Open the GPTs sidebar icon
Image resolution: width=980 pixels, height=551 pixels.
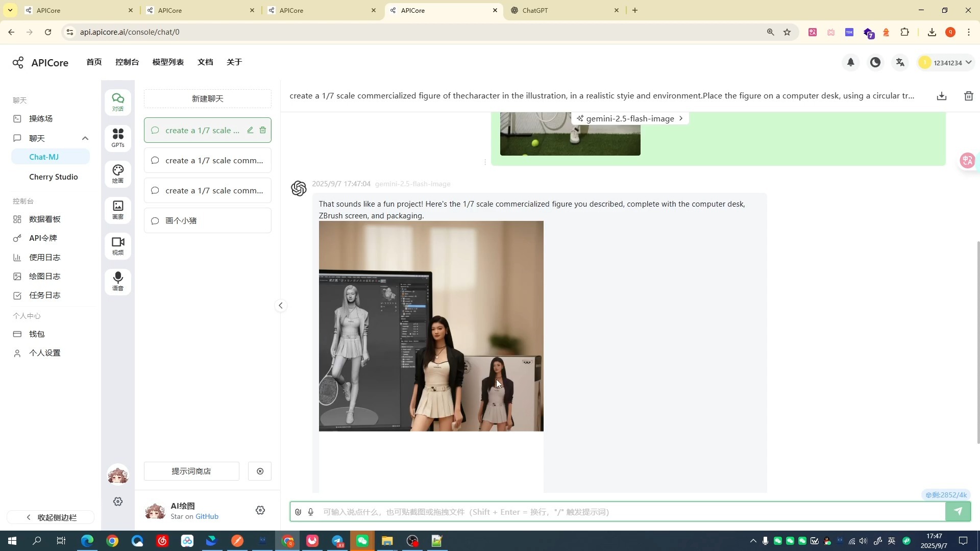[x=118, y=138]
